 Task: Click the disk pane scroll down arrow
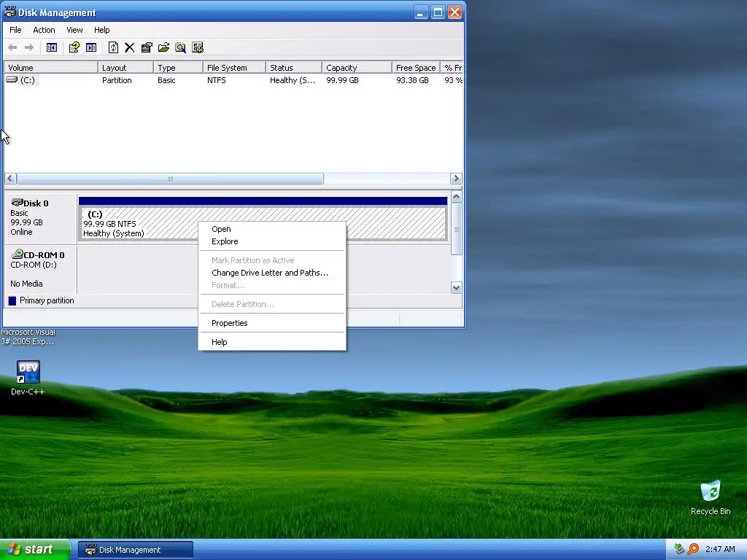(457, 287)
